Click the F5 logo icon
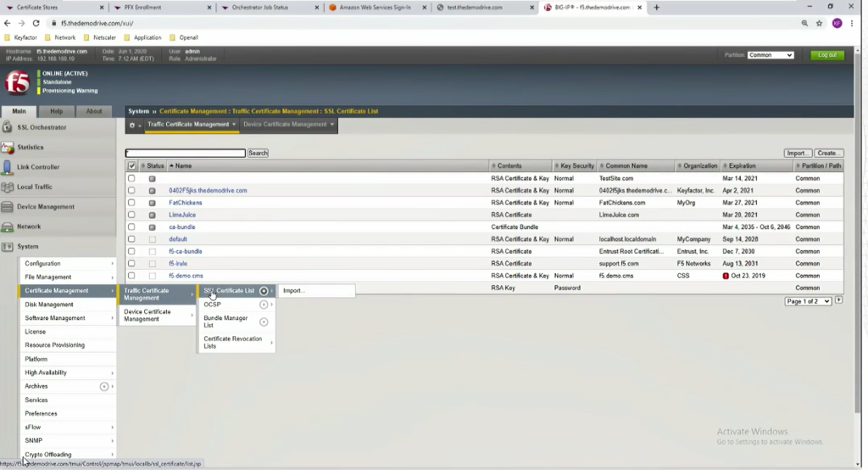Screen dimensions: 868x470 pyautogui.click(x=17, y=82)
